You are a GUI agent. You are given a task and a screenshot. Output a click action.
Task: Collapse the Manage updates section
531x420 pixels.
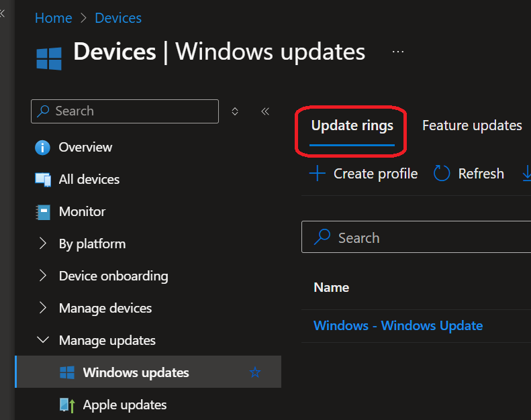[43, 341]
